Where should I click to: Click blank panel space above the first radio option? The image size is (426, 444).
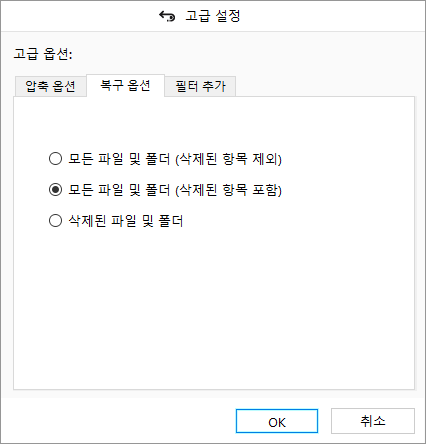click(214, 123)
